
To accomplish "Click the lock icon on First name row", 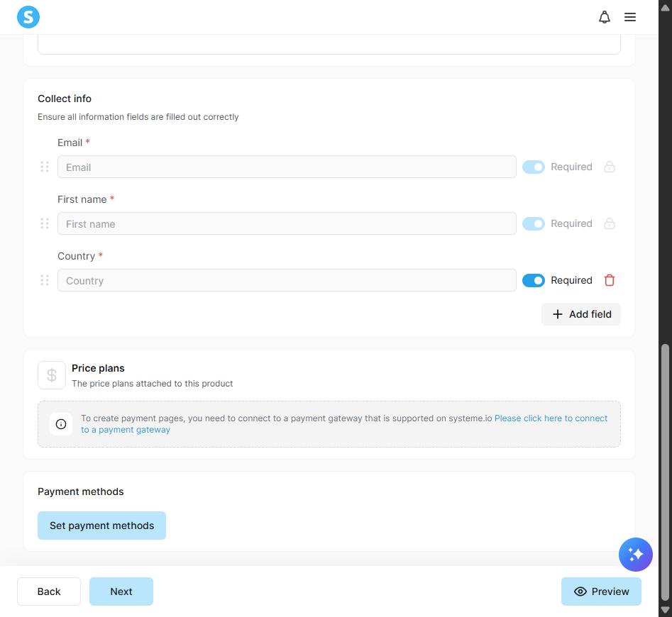I will [609, 223].
